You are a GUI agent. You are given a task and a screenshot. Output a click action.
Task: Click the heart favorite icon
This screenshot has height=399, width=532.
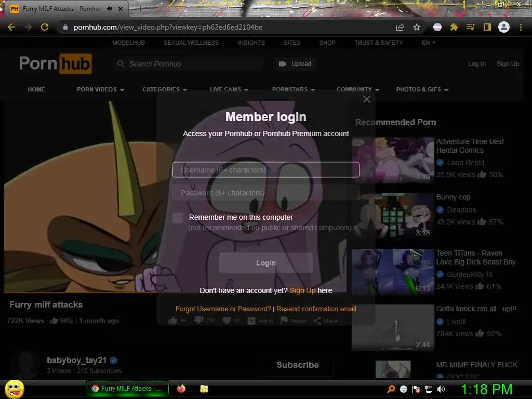point(227,321)
